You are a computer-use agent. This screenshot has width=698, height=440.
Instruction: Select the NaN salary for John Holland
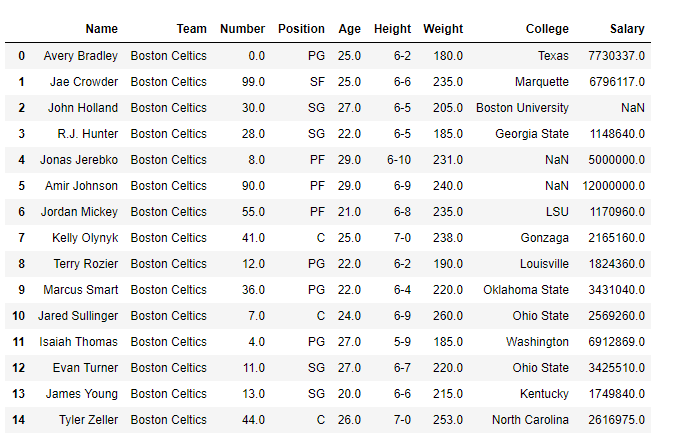tap(632, 107)
